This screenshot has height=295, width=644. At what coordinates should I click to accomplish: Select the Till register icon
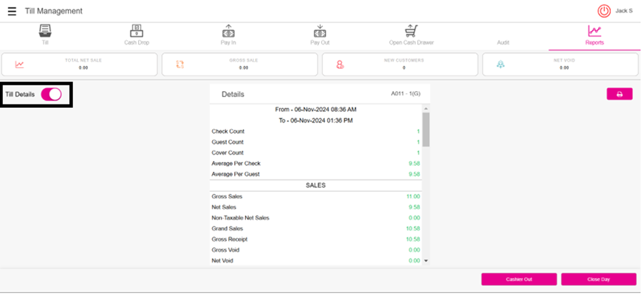45,31
